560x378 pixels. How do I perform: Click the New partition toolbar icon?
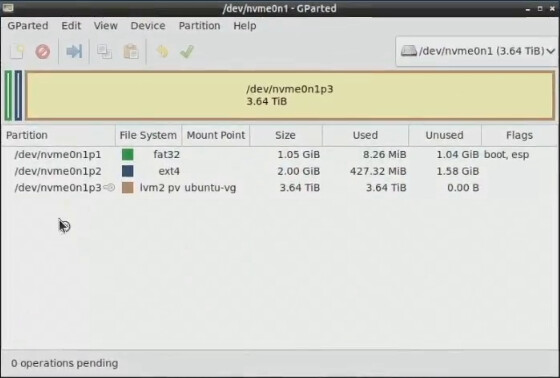(x=17, y=52)
